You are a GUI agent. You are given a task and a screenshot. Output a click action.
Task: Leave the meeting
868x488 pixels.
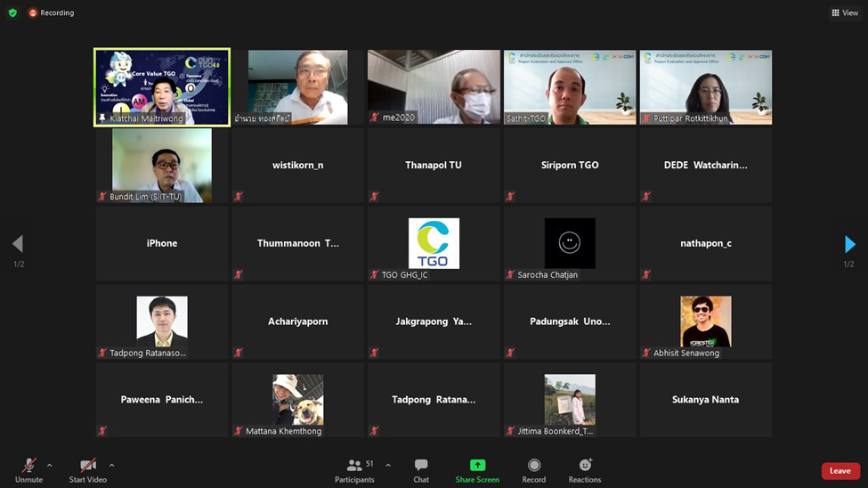840,471
